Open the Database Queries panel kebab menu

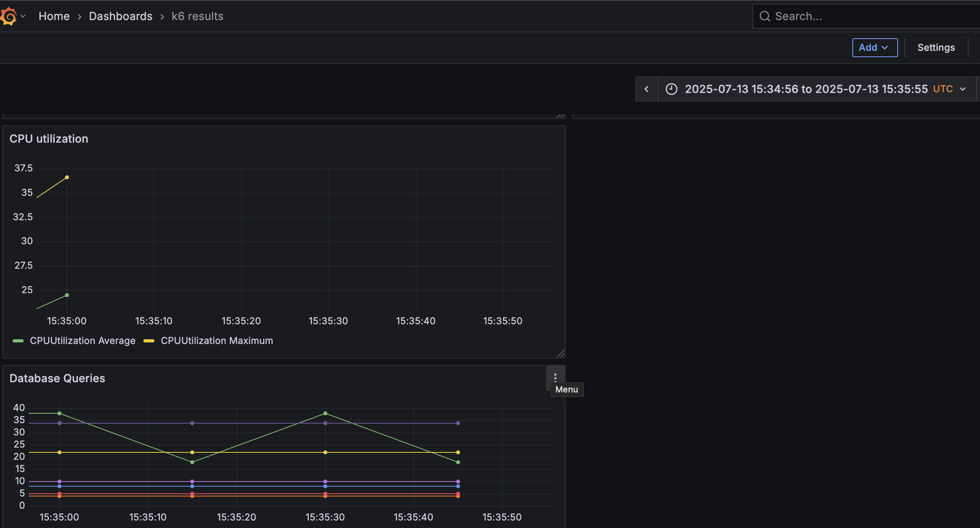555,377
